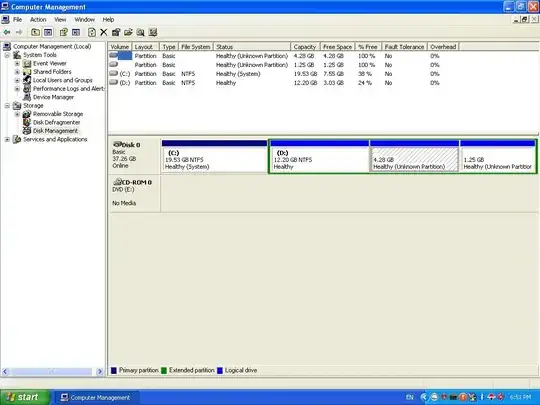The image size is (540, 405).
Task: Click the Logical drive legend blue box
Action: tap(220, 371)
